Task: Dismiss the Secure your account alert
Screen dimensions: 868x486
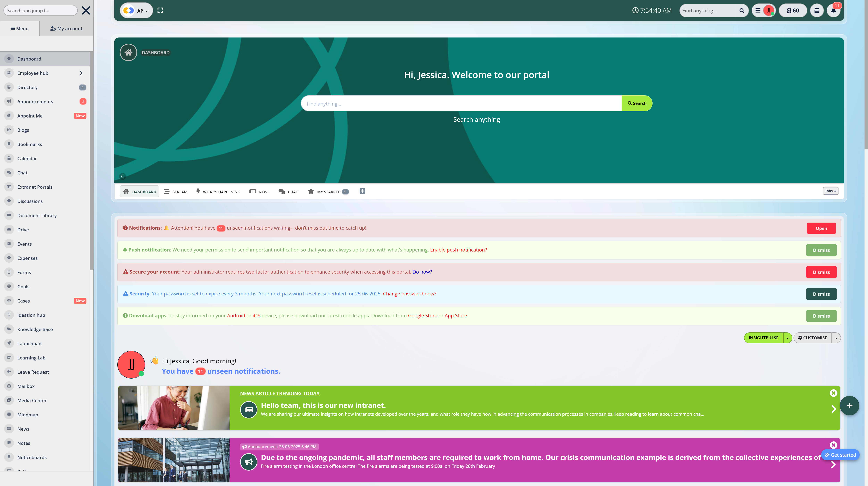Action: pyautogui.click(x=821, y=272)
